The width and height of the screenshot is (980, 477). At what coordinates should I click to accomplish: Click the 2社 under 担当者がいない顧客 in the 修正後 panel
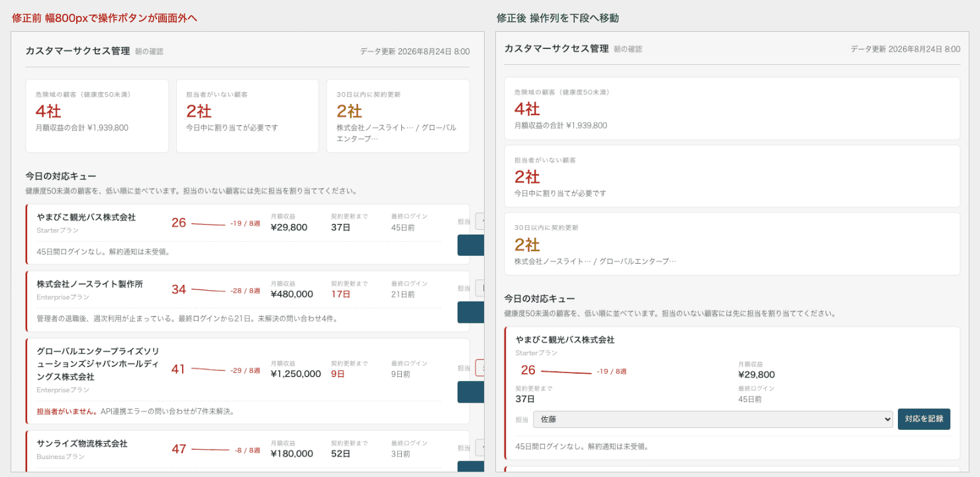click(x=528, y=177)
